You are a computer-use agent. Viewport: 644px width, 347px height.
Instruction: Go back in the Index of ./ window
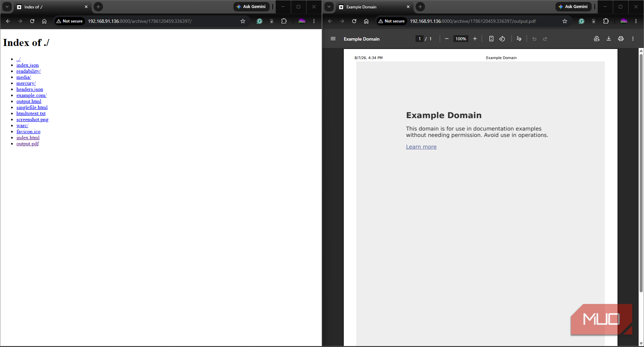tap(8, 21)
